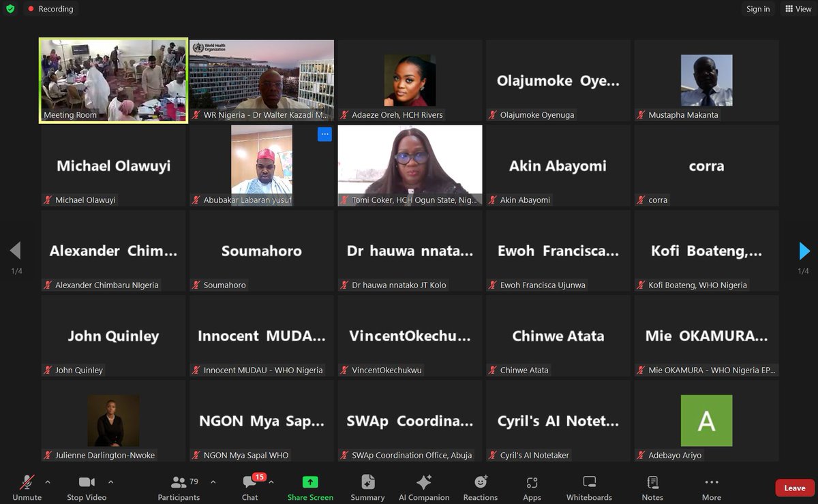Select Mustapha Makanta's participant tile

click(x=707, y=80)
